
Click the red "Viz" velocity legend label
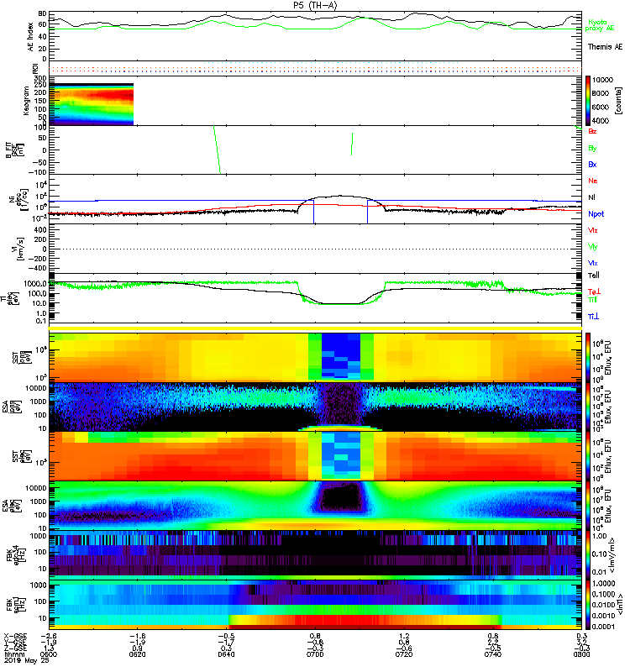click(592, 230)
